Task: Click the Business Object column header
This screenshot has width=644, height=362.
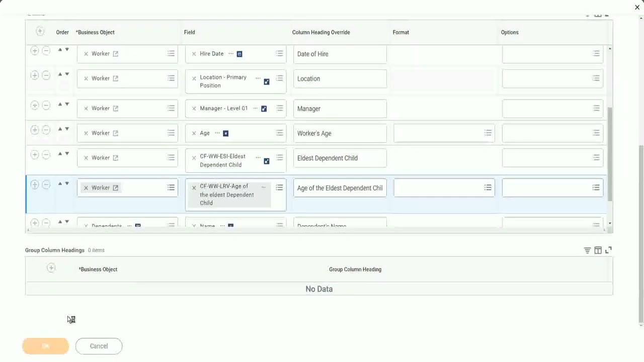Action: click(95, 32)
